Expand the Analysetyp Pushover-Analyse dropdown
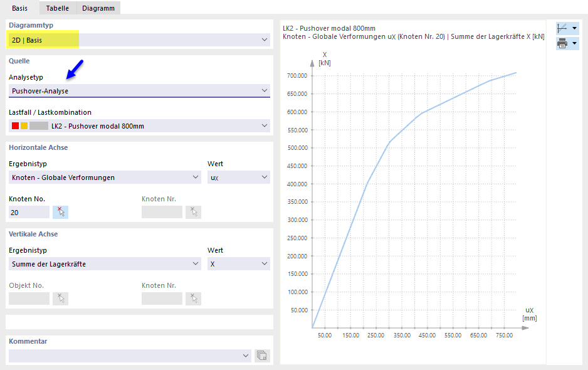The height and width of the screenshot is (370, 588). point(139,90)
